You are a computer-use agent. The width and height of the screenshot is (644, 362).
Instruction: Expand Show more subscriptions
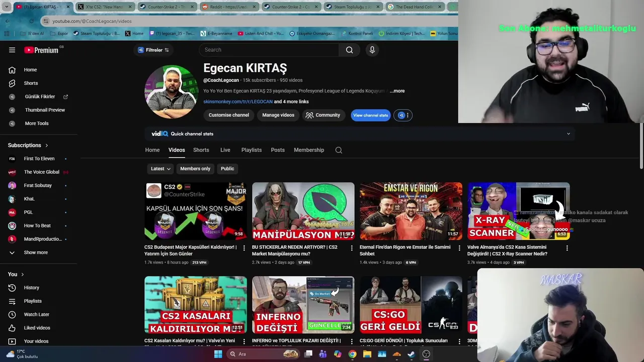click(36, 252)
